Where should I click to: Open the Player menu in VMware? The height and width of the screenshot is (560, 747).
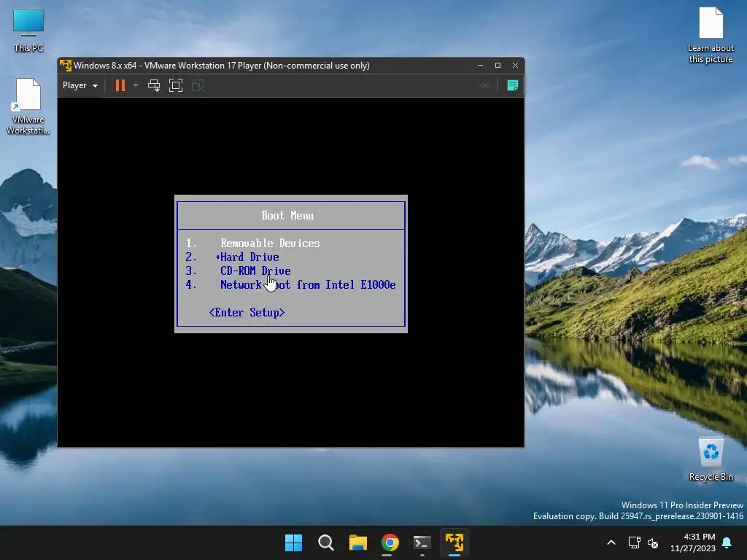point(80,86)
